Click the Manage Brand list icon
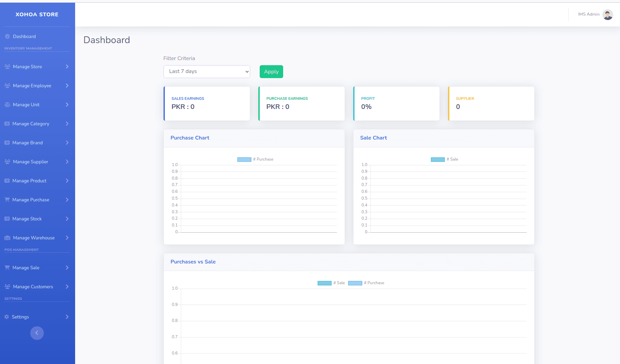The height and width of the screenshot is (364, 620). [7, 143]
